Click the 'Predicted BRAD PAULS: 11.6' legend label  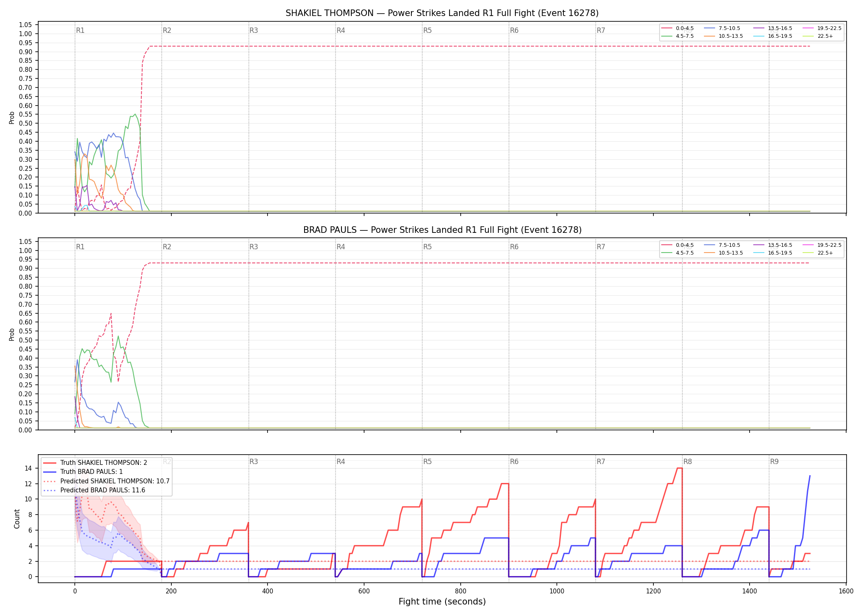pyautogui.click(x=102, y=490)
